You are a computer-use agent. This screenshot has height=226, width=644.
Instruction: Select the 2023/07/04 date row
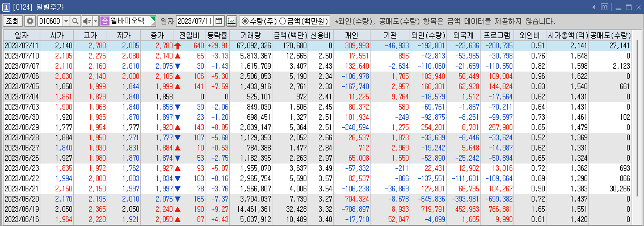click(x=317, y=97)
